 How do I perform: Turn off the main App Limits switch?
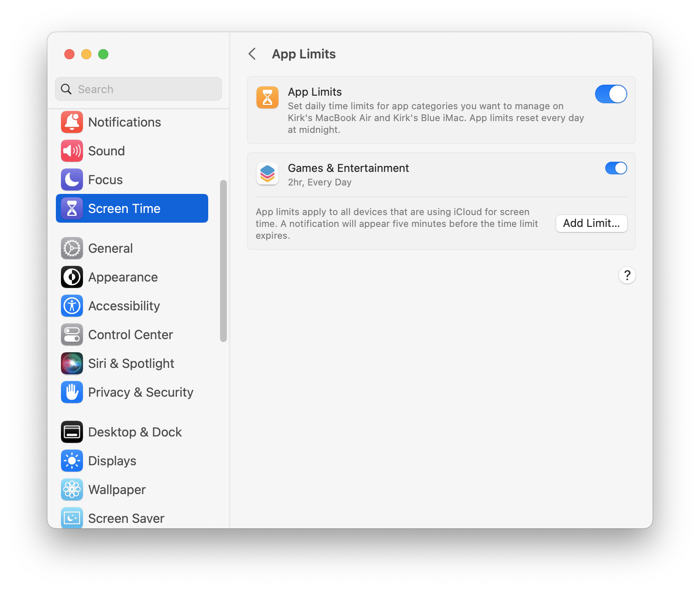611,94
